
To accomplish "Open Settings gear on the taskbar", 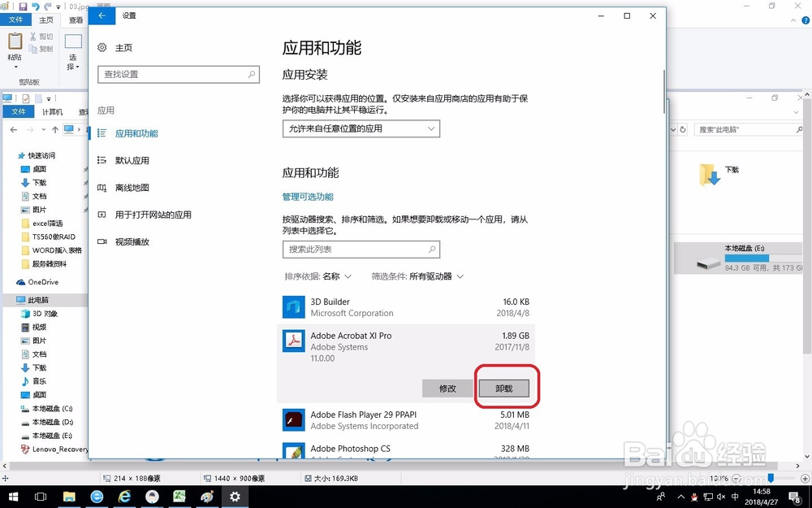I will point(235,497).
